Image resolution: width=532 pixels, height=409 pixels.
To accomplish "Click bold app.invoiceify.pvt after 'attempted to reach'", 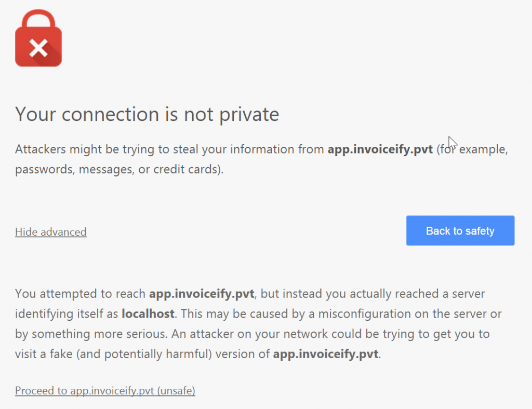I will pyautogui.click(x=202, y=294).
